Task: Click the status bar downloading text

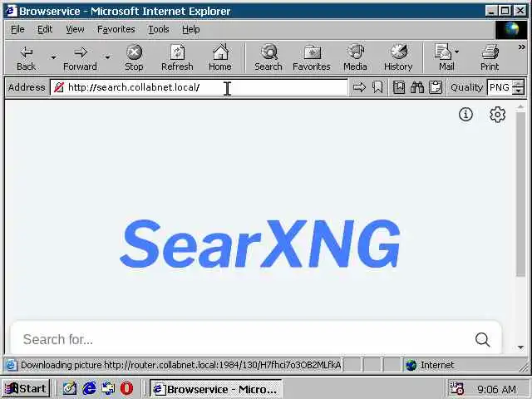Action: [x=180, y=365]
